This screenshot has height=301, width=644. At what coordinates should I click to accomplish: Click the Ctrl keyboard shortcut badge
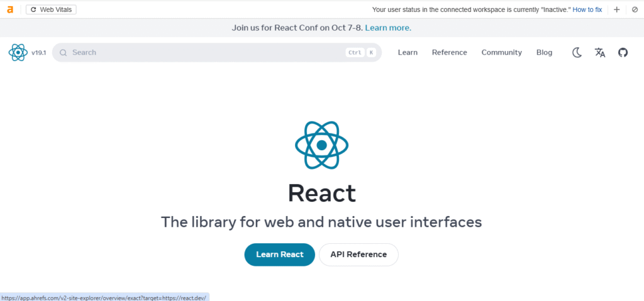[x=355, y=53]
